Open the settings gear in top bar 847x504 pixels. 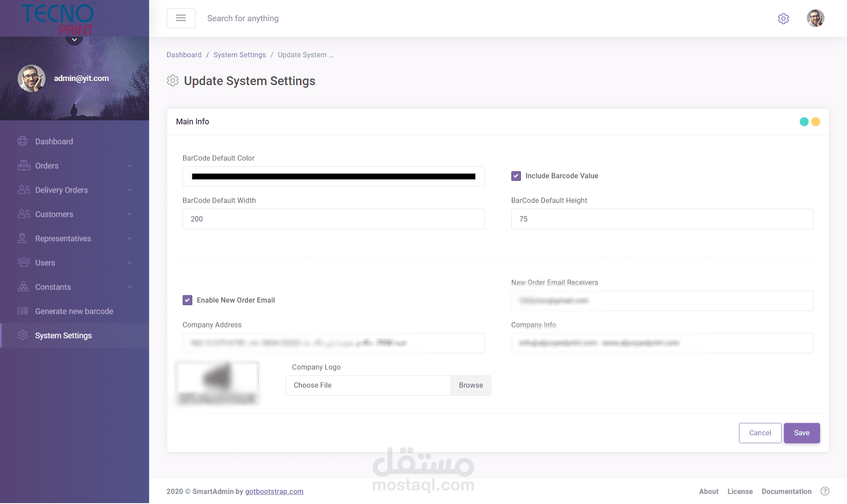tap(783, 19)
